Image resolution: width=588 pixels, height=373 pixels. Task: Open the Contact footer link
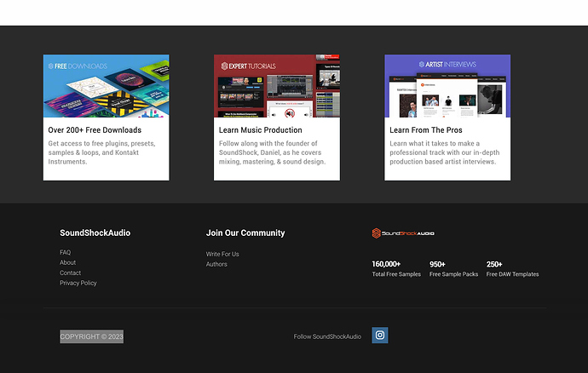coord(71,273)
